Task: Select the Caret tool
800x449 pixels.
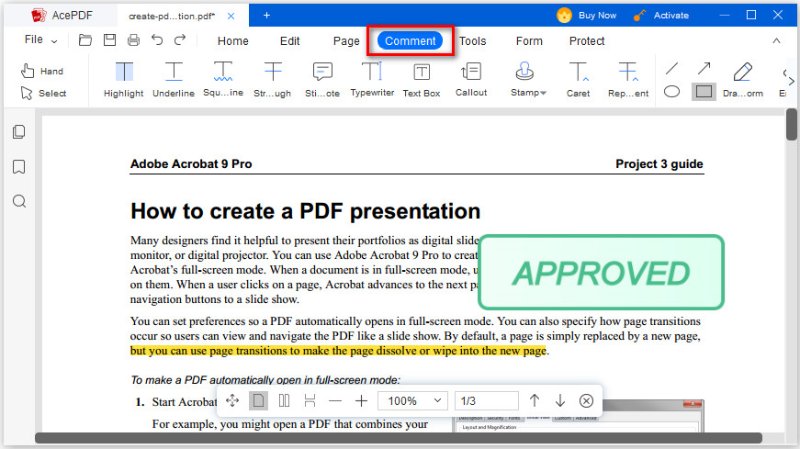Action: click(578, 80)
